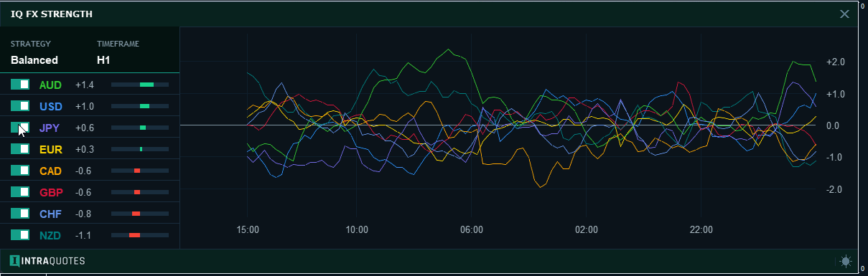Screen dimensions: 868x276
Task: Select the GBP currency label
Action: click(50, 193)
